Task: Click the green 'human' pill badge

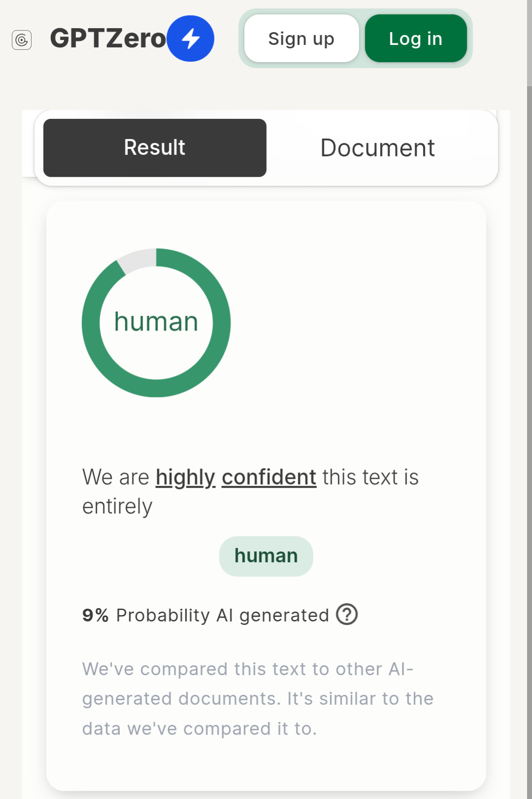Action: pos(266,556)
